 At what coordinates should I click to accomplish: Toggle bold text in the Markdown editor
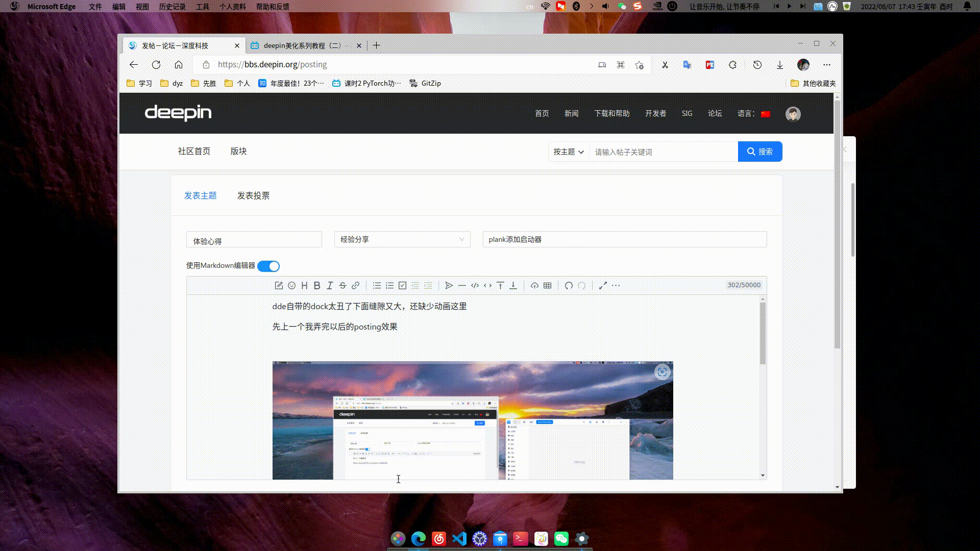pos(316,285)
